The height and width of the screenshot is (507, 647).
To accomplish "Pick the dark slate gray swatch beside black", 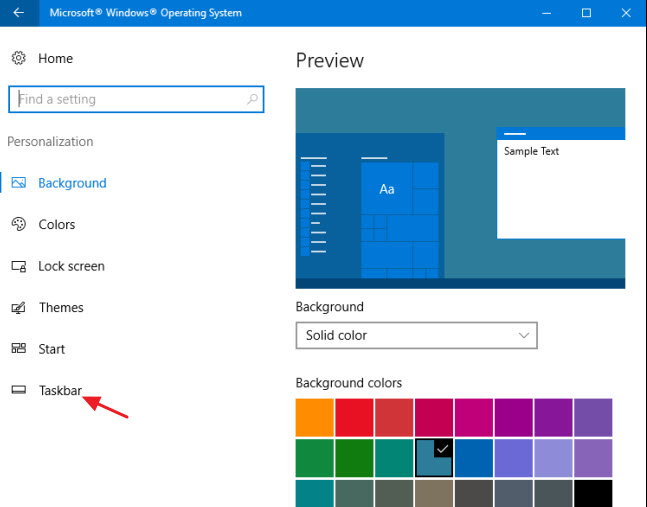I will click(x=553, y=493).
